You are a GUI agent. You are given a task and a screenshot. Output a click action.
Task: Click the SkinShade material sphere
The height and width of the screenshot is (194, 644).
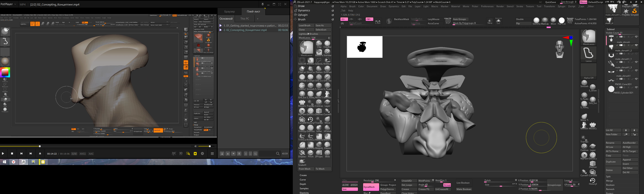point(536,21)
